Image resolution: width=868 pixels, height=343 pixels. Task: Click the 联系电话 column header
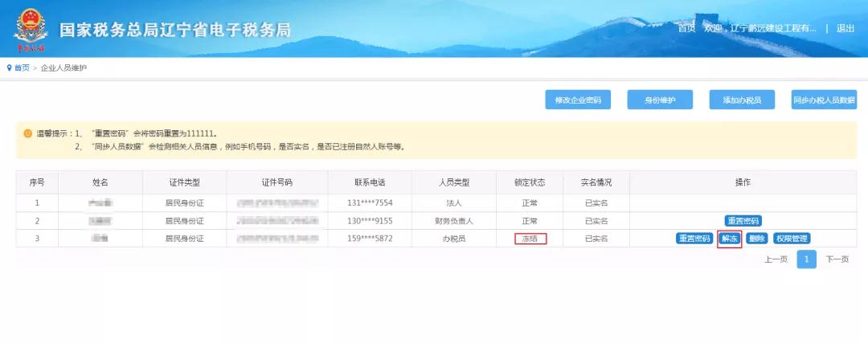(x=370, y=182)
